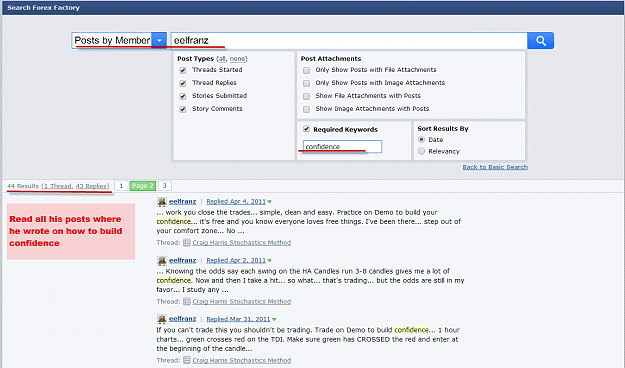The width and height of the screenshot is (625, 368).
Task: Open eelfranz username on Mar 31 post
Action: [183, 319]
